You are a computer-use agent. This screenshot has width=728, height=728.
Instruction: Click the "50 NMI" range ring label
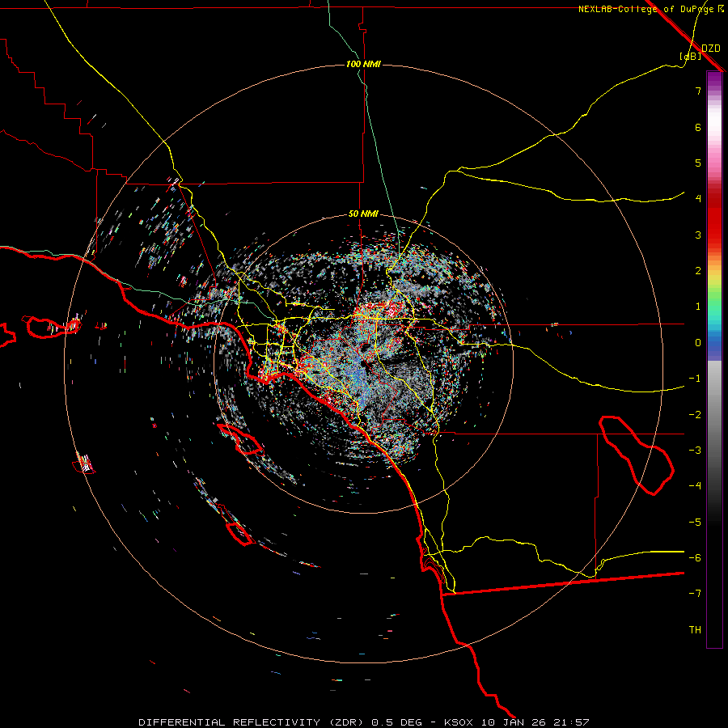pos(363,214)
